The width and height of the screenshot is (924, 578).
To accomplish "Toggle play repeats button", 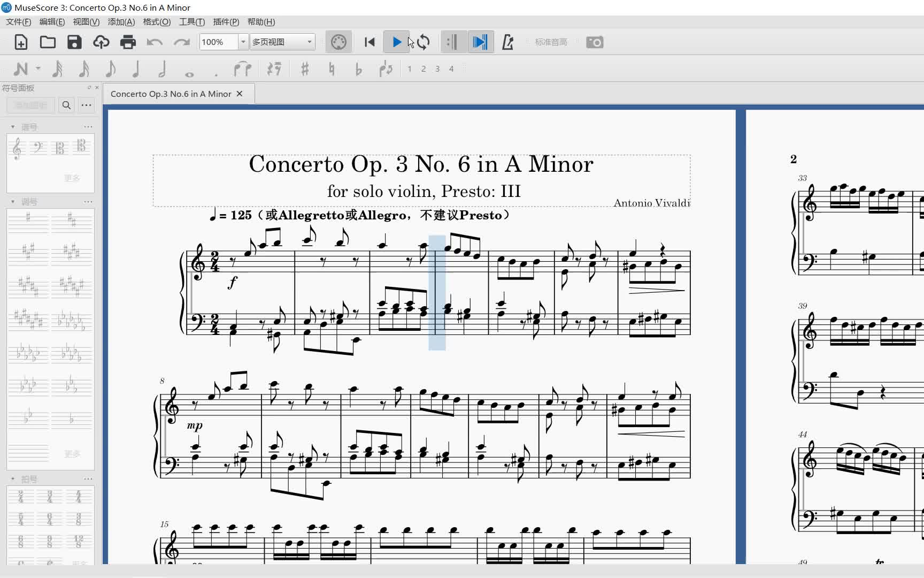I will click(453, 42).
